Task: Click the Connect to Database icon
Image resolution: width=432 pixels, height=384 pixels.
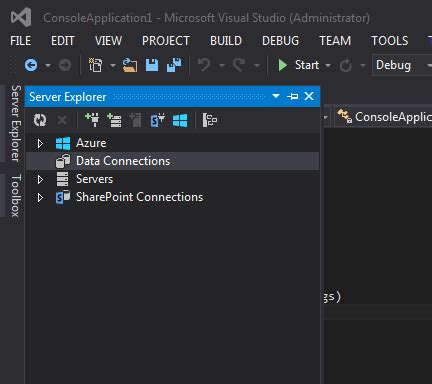Action: [92, 120]
